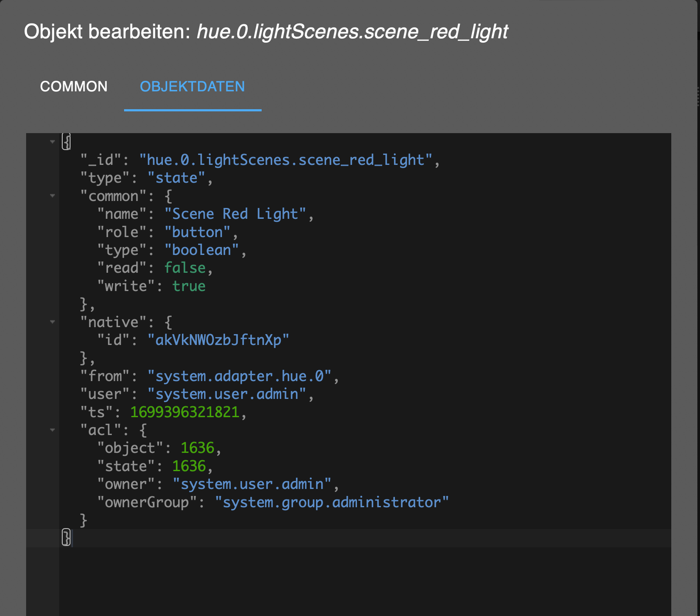Viewport: 700px width, 616px height.
Task: Click the true value of "write"
Action: tap(189, 286)
